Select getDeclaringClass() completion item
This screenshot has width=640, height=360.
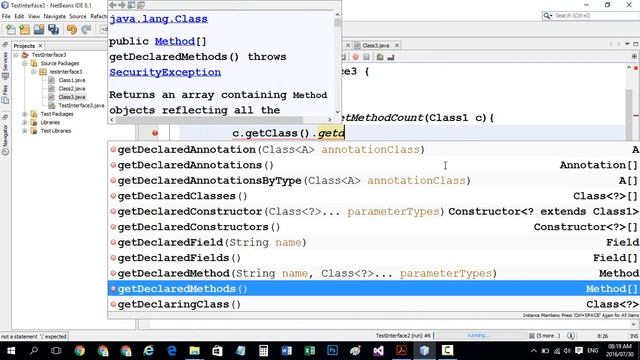[373, 304]
